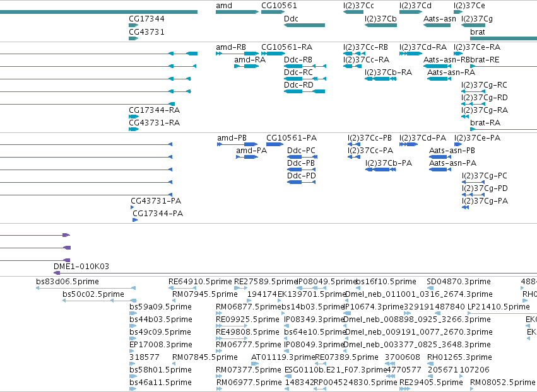Select transcript amd-RA
The image size is (537, 392).
pyautogui.click(x=246, y=66)
